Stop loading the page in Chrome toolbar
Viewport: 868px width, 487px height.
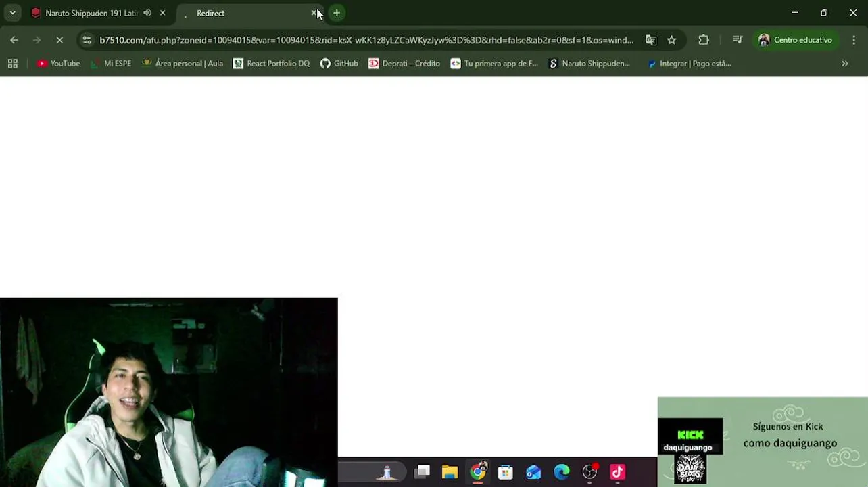(59, 40)
